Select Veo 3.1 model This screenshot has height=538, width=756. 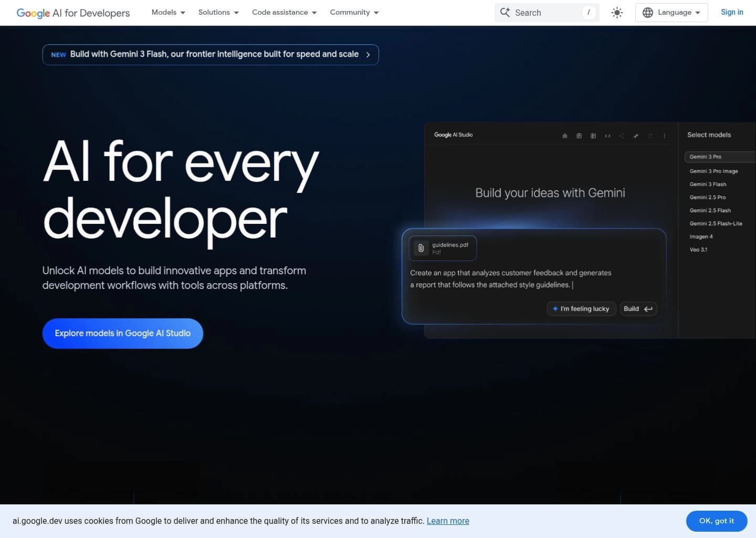(698, 250)
